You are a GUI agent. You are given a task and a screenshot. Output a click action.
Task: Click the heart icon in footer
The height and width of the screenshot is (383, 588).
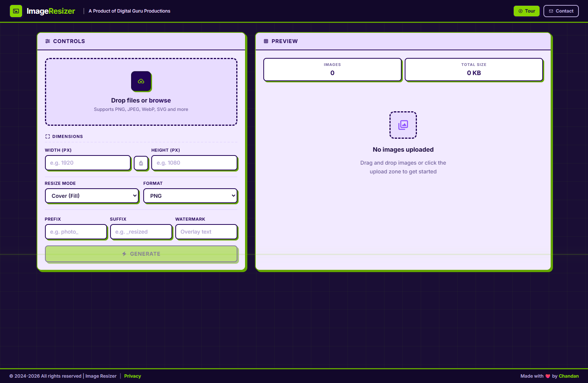pyautogui.click(x=548, y=376)
